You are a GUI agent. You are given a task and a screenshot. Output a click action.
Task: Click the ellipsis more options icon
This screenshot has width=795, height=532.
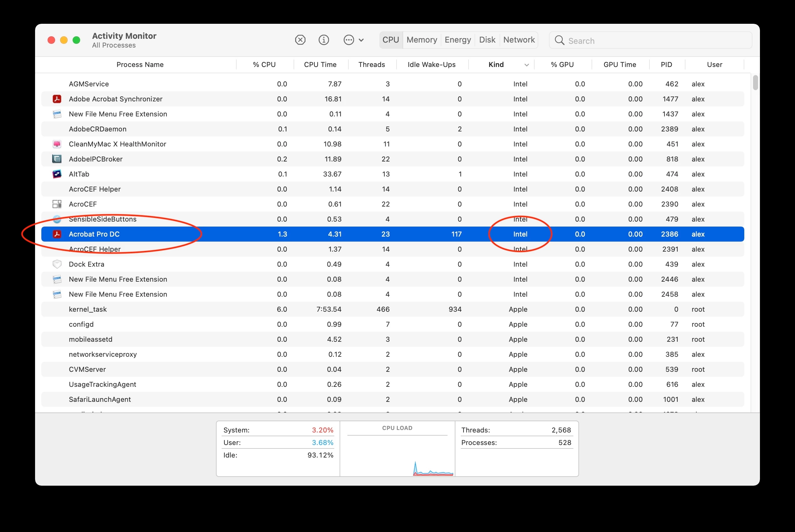[x=348, y=40]
